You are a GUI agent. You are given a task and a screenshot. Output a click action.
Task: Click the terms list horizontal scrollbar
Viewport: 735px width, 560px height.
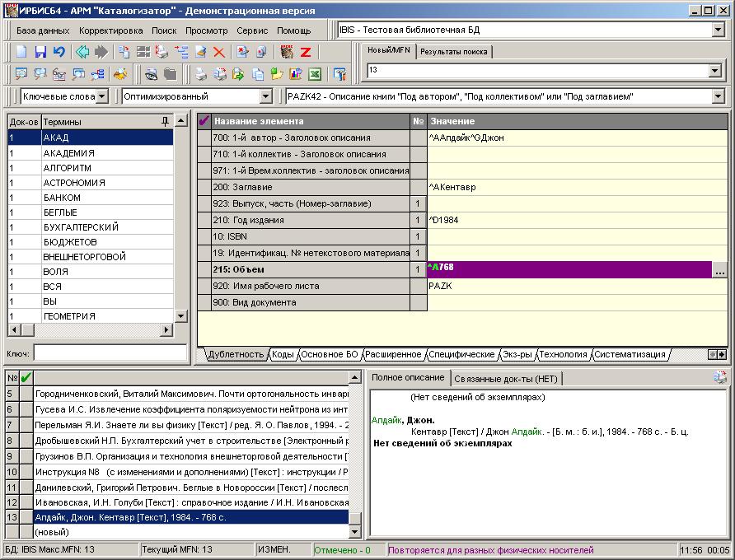pos(91,330)
